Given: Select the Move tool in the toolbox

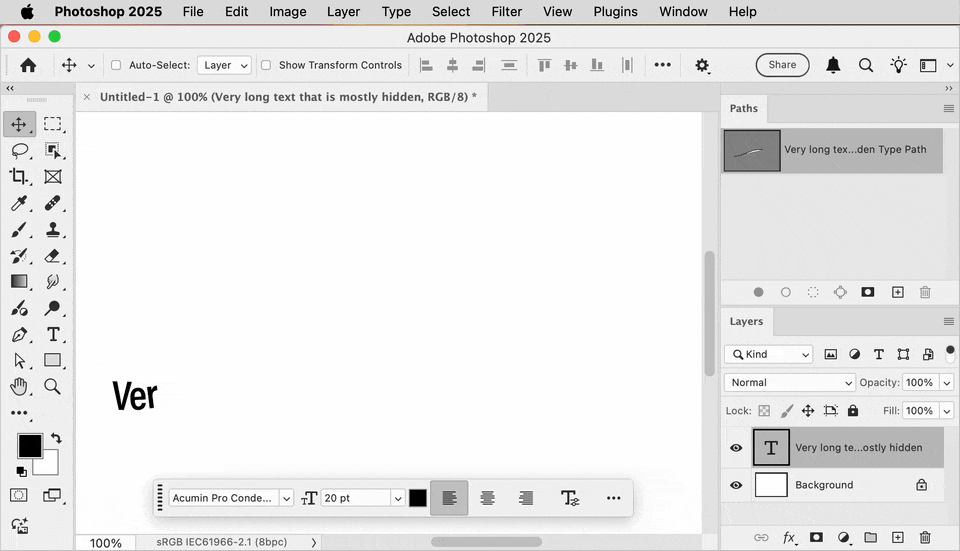Looking at the screenshot, I should pos(19,124).
